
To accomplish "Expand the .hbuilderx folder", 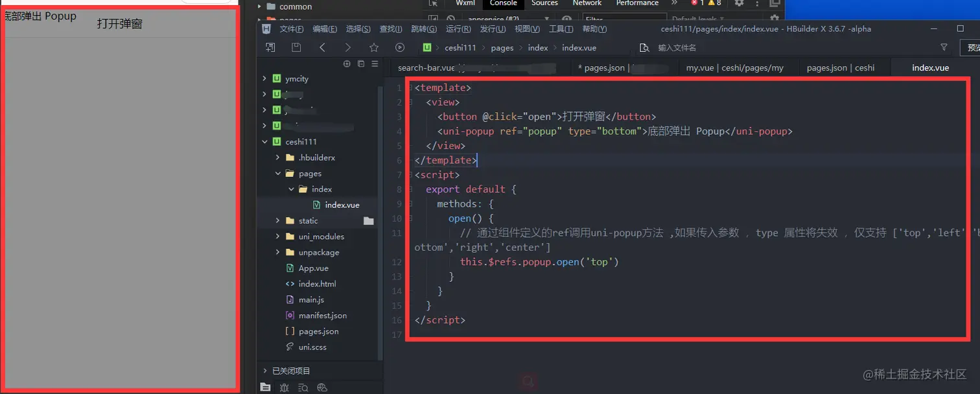I will (277, 157).
